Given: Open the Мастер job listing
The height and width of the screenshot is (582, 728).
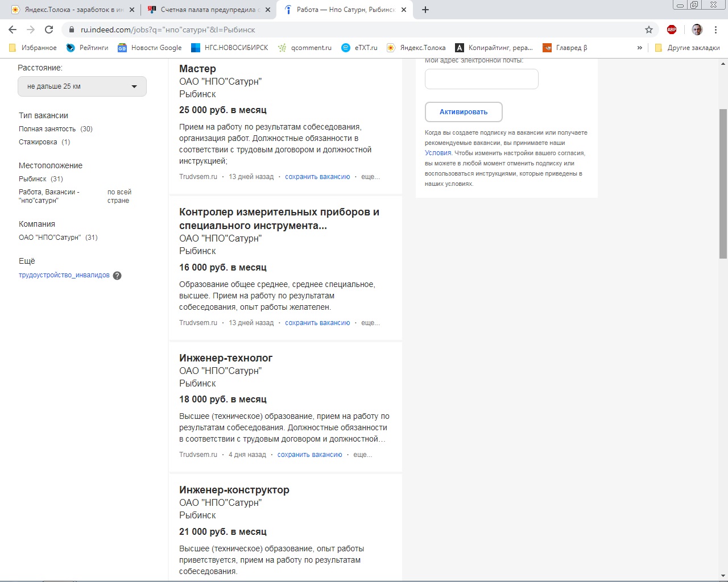Looking at the screenshot, I should coord(197,69).
